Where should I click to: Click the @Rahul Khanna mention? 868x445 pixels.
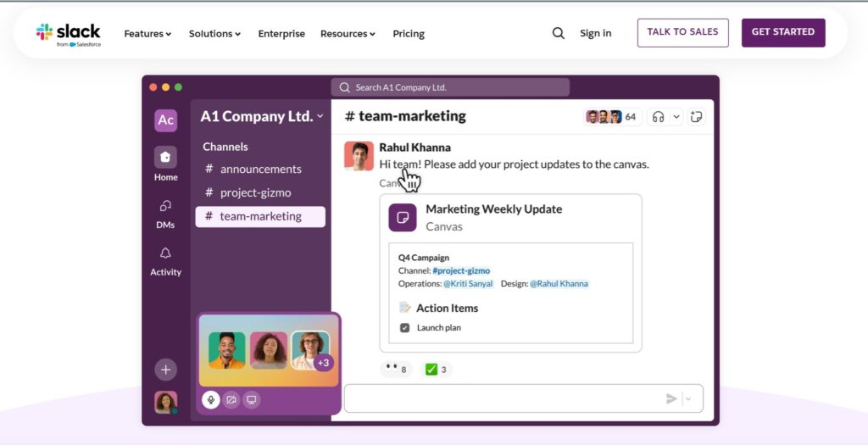pos(559,283)
